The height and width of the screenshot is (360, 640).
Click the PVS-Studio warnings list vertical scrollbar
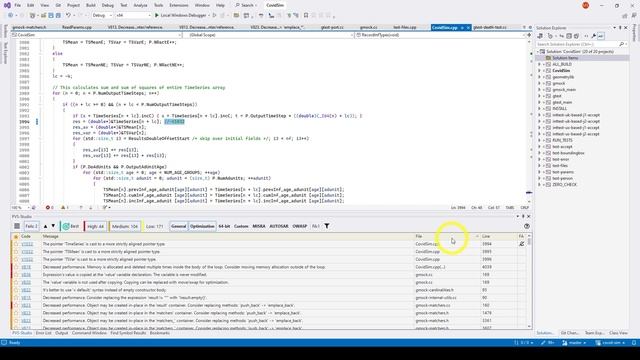point(529,281)
